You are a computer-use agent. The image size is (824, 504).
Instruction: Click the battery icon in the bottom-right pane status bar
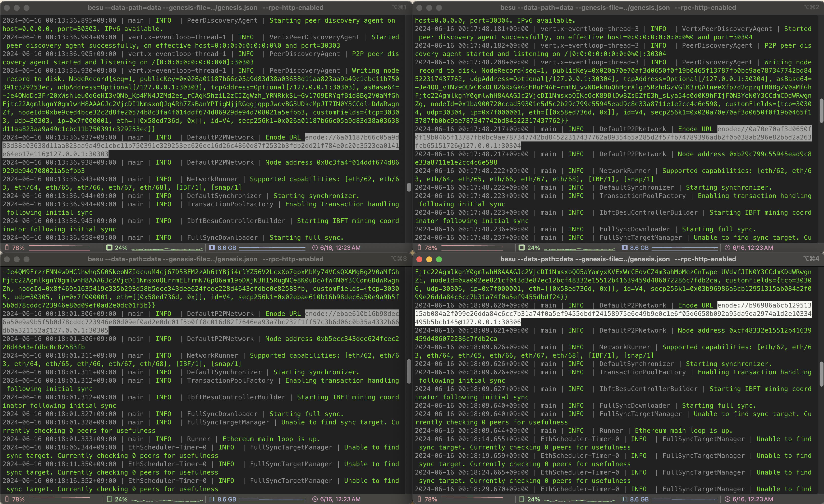point(419,499)
